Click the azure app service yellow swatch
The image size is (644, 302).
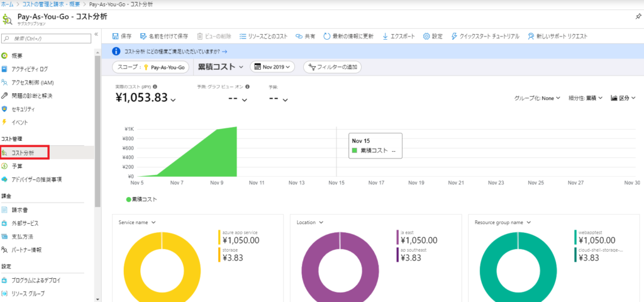pyautogui.click(x=219, y=237)
